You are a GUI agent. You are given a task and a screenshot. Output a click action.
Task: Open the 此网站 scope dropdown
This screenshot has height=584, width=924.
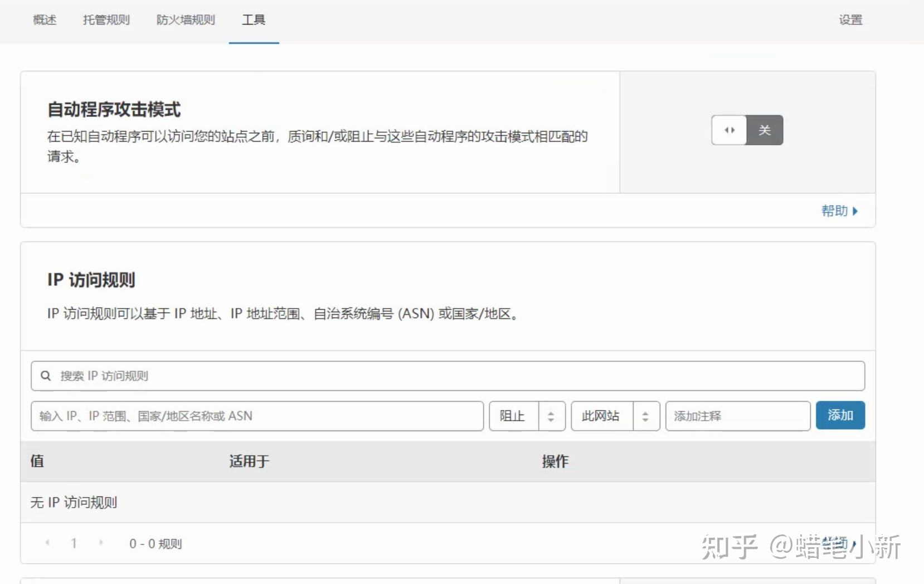tap(615, 416)
